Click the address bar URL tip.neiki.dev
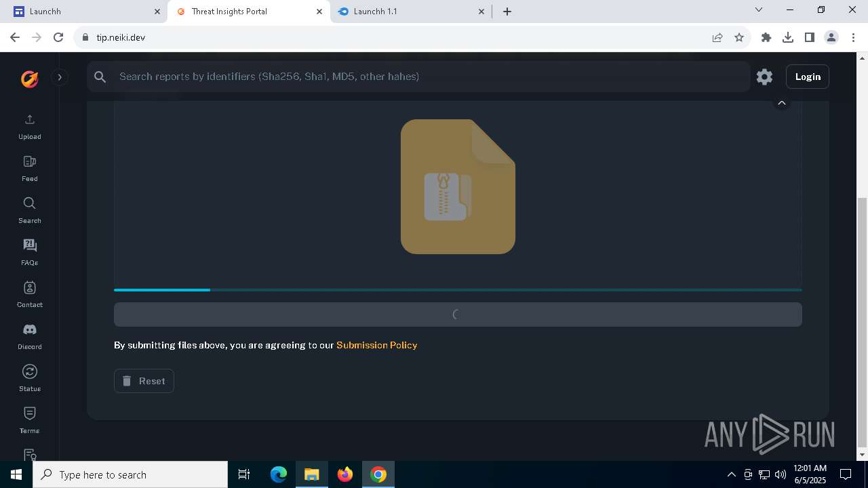The image size is (868, 488). point(121,37)
